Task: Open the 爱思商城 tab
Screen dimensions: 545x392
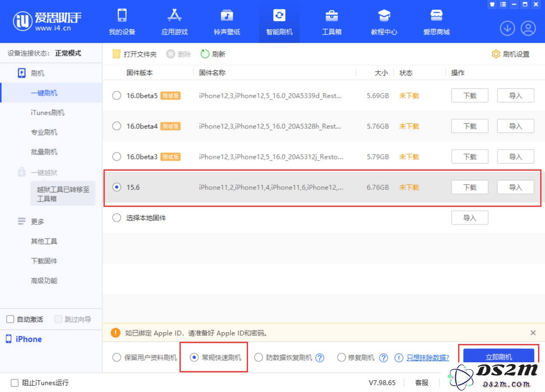Action: tap(437, 22)
